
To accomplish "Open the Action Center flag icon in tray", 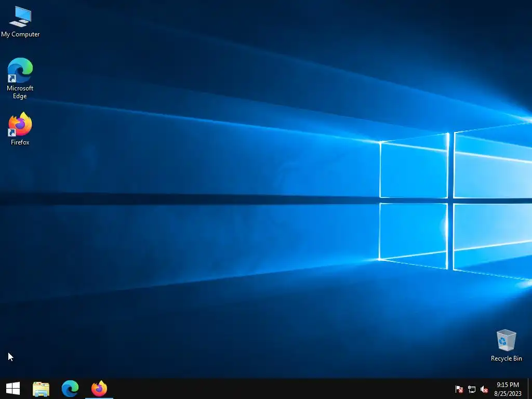I will [459, 389].
